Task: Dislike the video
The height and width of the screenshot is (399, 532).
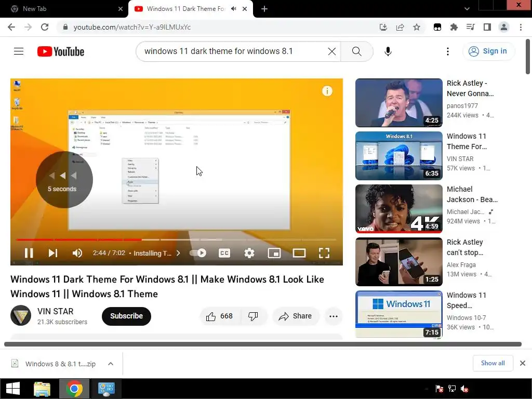Action: pos(254,316)
